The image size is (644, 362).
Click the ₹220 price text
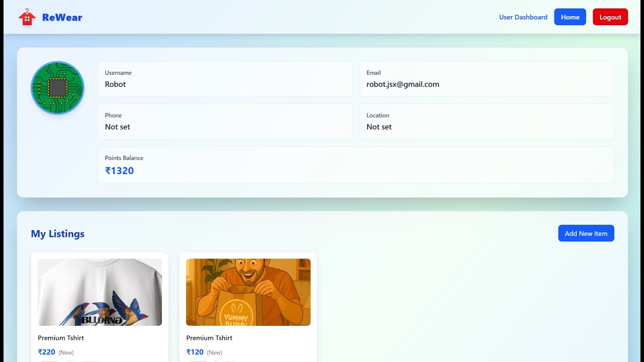[46, 352]
